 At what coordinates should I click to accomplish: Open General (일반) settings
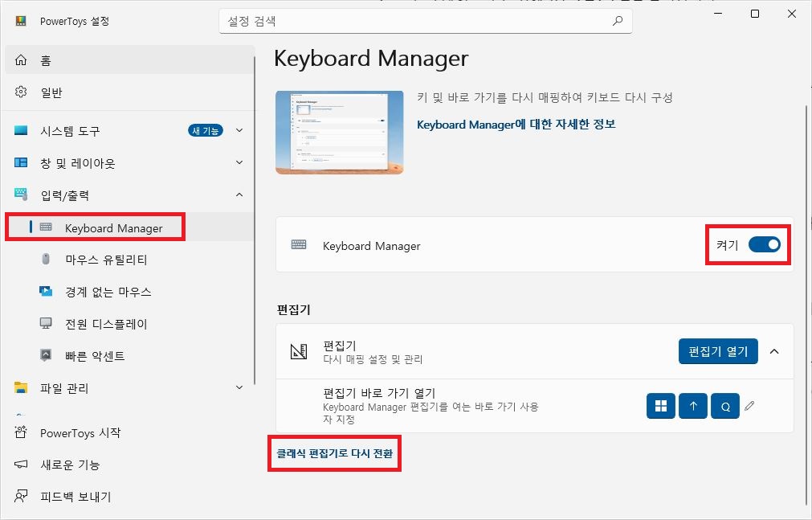click(129, 92)
